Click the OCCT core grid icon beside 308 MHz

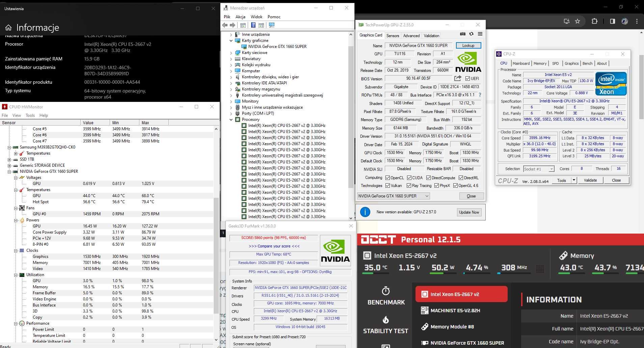point(540,269)
